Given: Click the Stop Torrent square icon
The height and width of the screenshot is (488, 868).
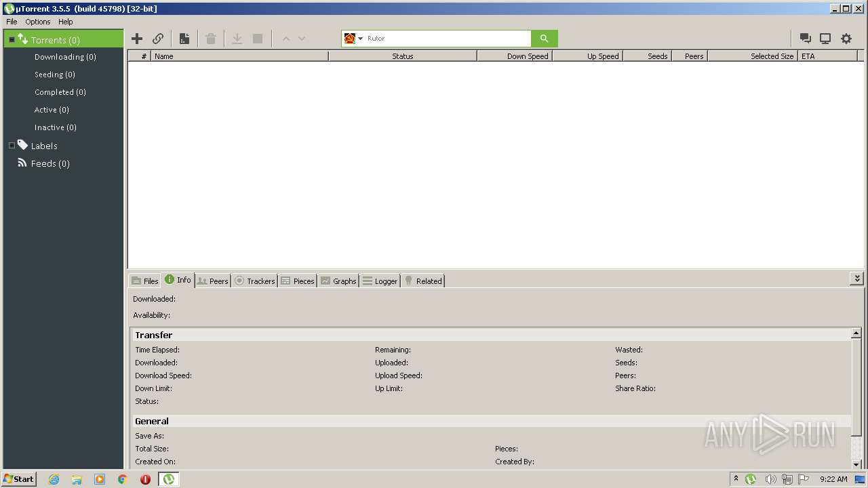Looking at the screenshot, I should coord(258,39).
